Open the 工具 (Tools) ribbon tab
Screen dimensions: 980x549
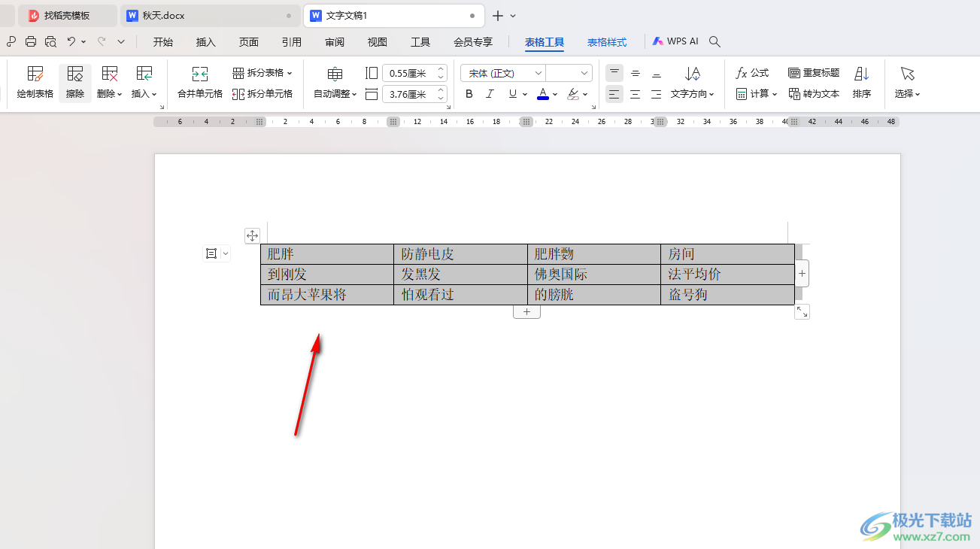(420, 42)
